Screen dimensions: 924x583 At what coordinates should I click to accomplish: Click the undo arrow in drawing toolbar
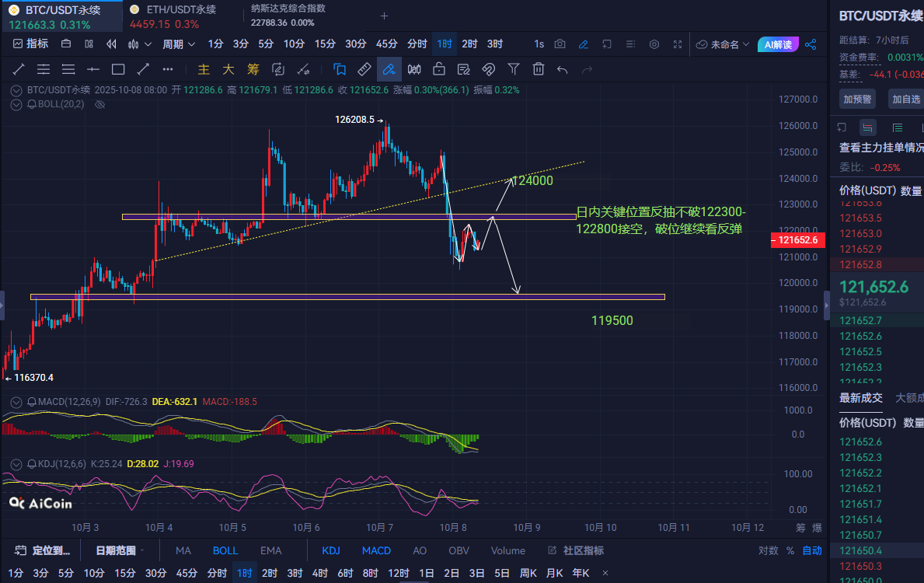[x=563, y=69]
